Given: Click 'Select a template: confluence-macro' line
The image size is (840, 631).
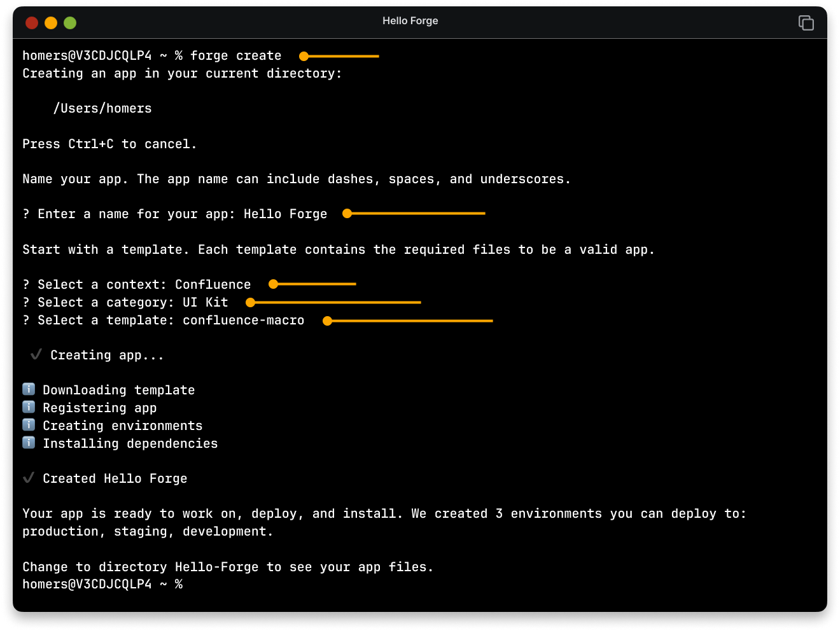Looking at the screenshot, I should click(164, 321).
